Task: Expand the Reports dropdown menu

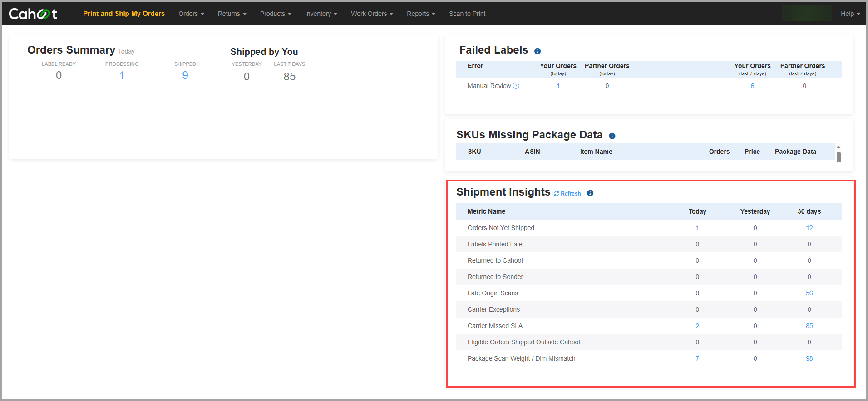Action: pos(421,14)
